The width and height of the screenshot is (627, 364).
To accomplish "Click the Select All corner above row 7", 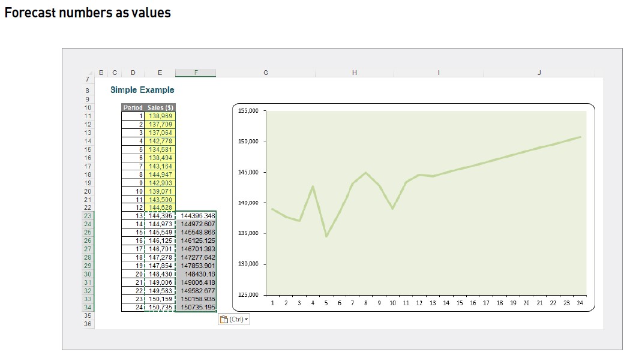I will point(91,72).
